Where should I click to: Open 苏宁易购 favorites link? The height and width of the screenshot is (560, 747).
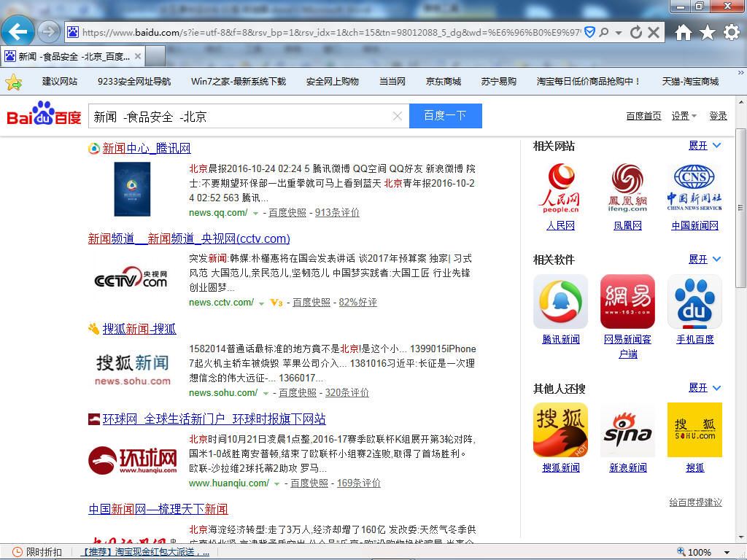pos(499,82)
